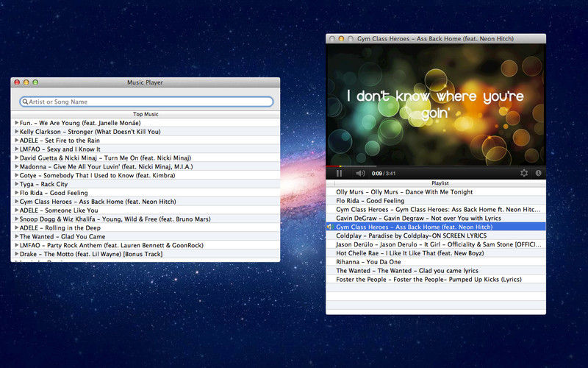Click the Music Player window title bar
This screenshot has width=588, height=368.
point(146,82)
